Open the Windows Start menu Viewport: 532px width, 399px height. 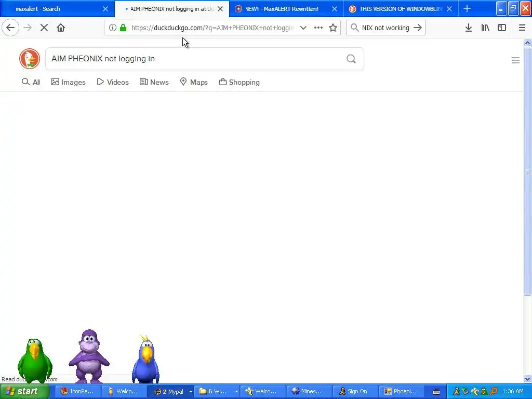pos(25,391)
